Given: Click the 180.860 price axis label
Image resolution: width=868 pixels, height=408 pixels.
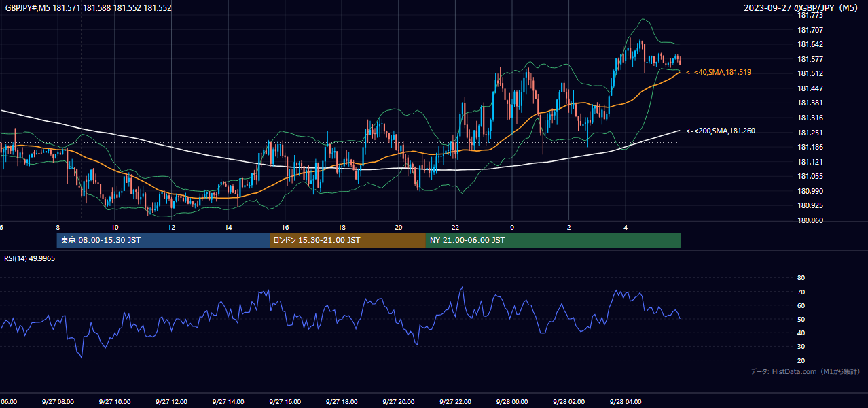Looking at the screenshot, I should coord(810,221).
